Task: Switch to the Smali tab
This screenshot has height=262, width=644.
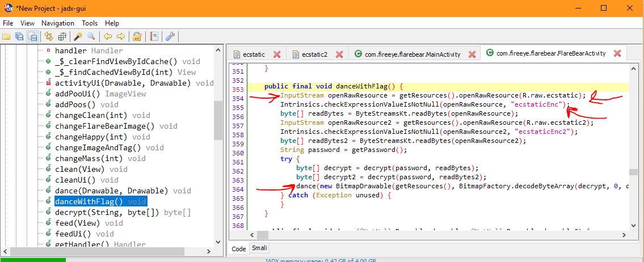Action: click(x=259, y=248)
